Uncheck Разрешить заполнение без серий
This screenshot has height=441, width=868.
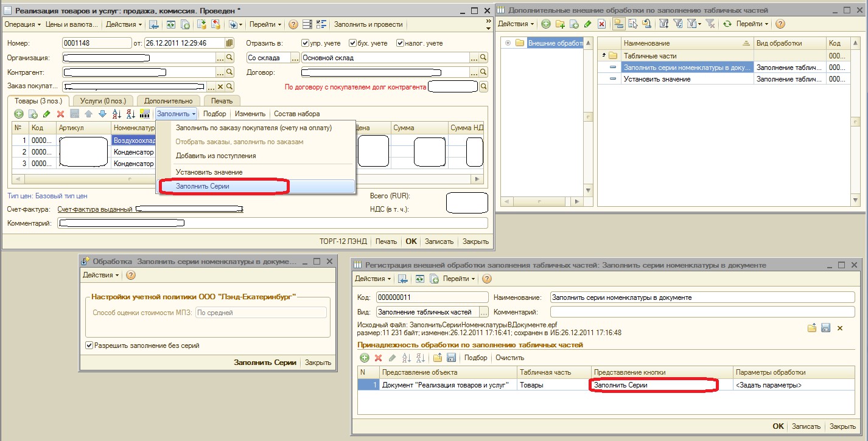(x=89, y=346)
